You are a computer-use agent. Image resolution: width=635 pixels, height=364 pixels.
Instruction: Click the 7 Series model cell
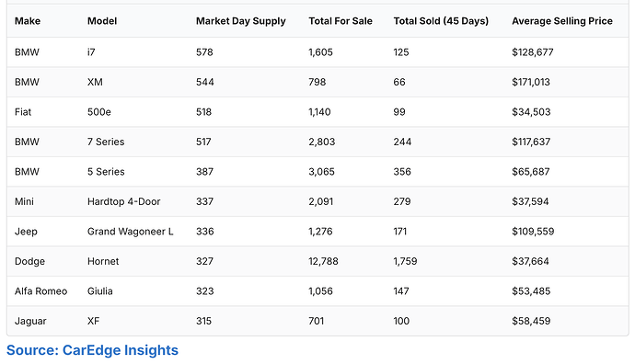106,142
